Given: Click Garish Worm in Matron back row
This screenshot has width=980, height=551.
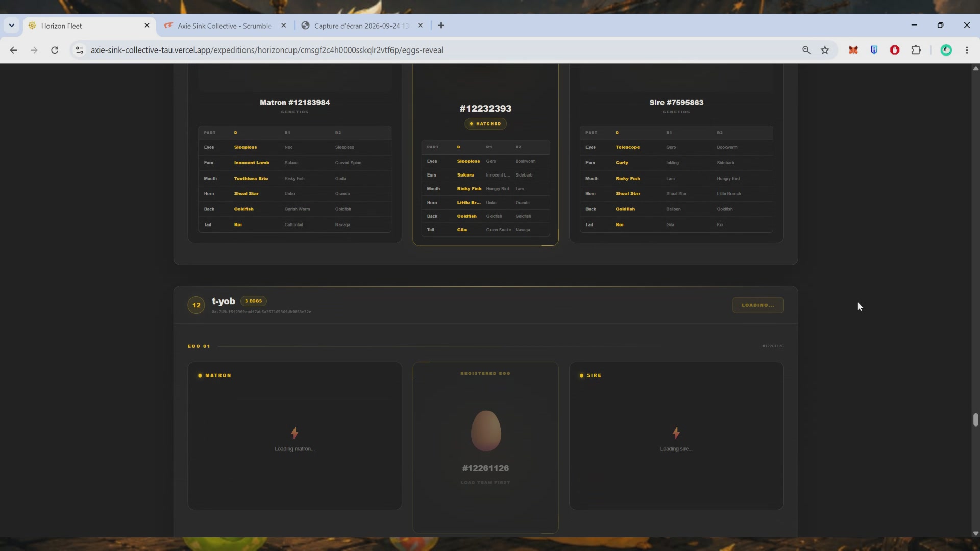Looking at the screenshot, I should (297, 209).
